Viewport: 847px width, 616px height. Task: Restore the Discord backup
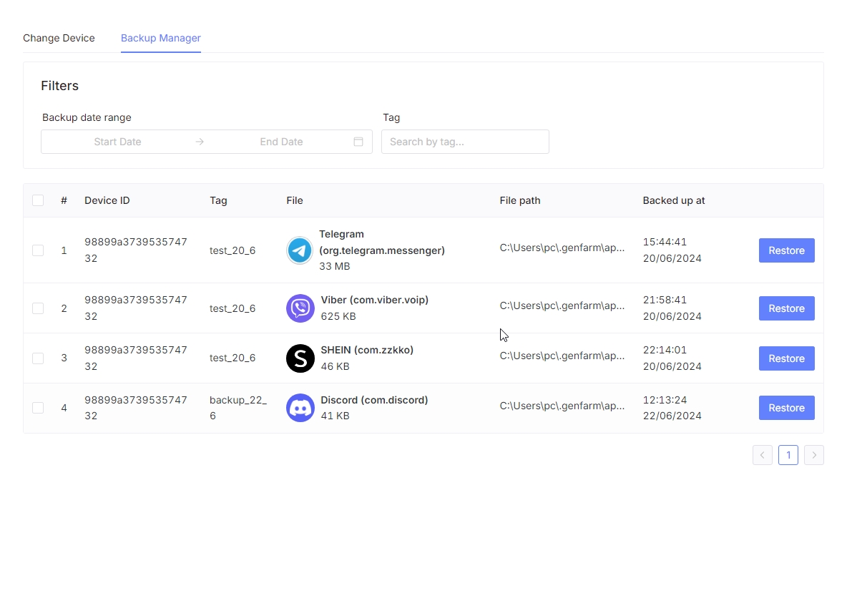coord(786,408)
